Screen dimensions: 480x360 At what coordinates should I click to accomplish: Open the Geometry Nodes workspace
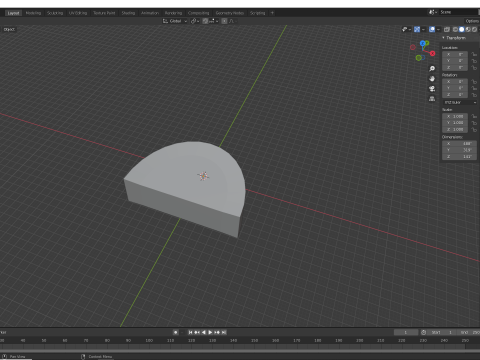pos(230,13)
